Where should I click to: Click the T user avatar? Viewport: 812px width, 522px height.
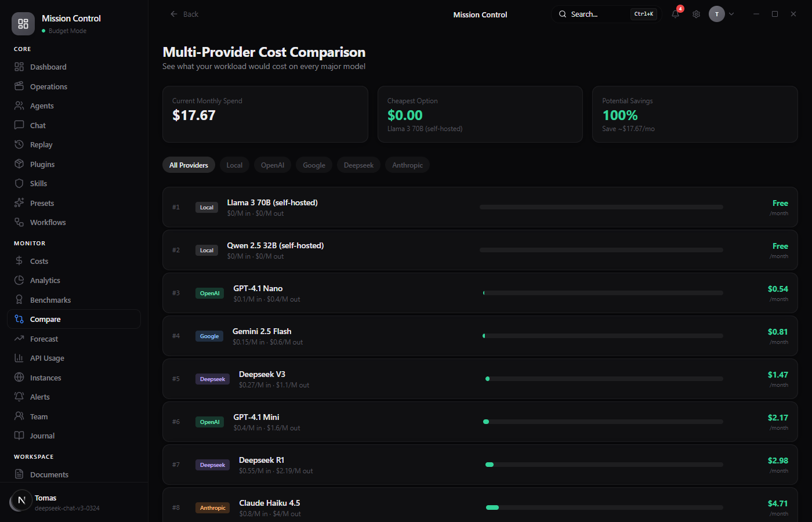[717, 14]
